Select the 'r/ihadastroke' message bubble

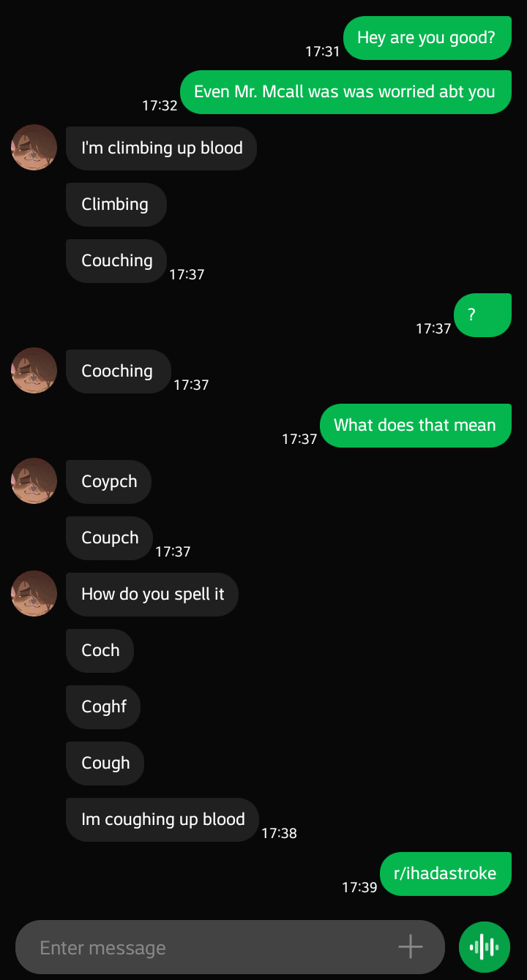[445, 873]
